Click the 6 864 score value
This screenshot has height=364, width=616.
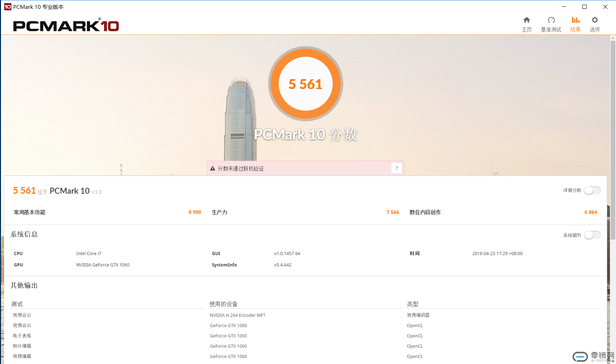point(591,212)
